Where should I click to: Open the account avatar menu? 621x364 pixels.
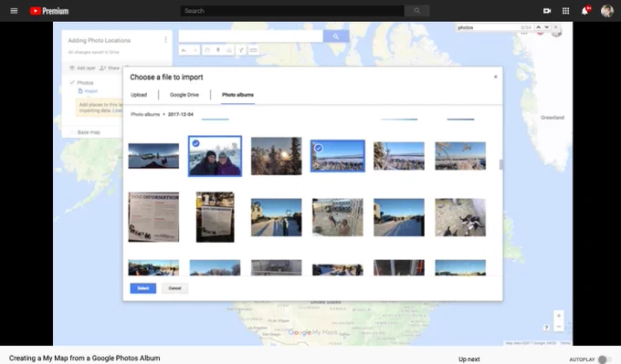(606, 11)
